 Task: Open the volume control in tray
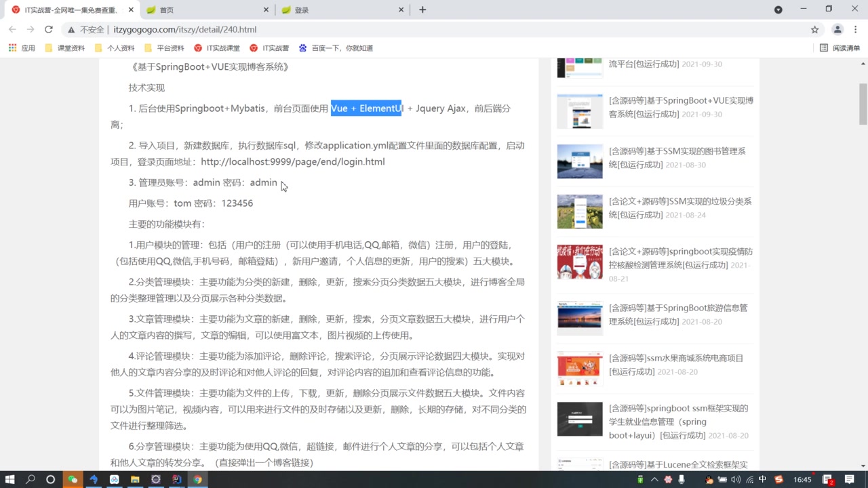pyautogui.click(x=736, y=479)
